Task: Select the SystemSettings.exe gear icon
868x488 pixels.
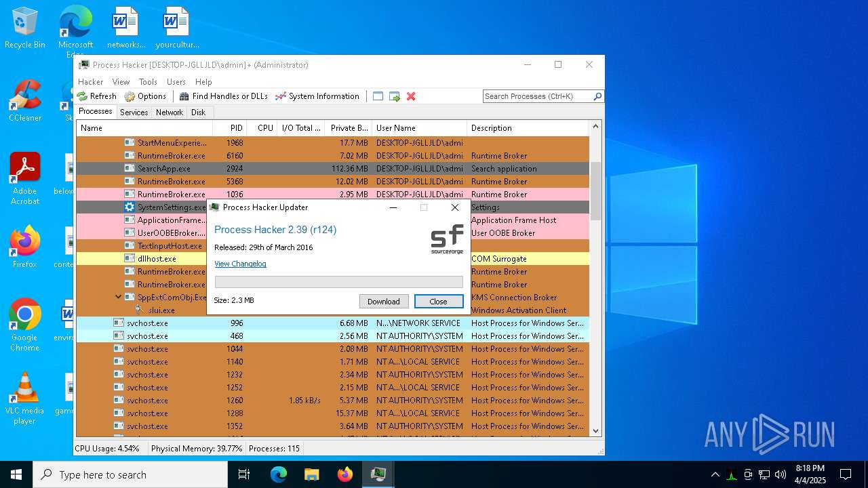Action: coord(130,207)
